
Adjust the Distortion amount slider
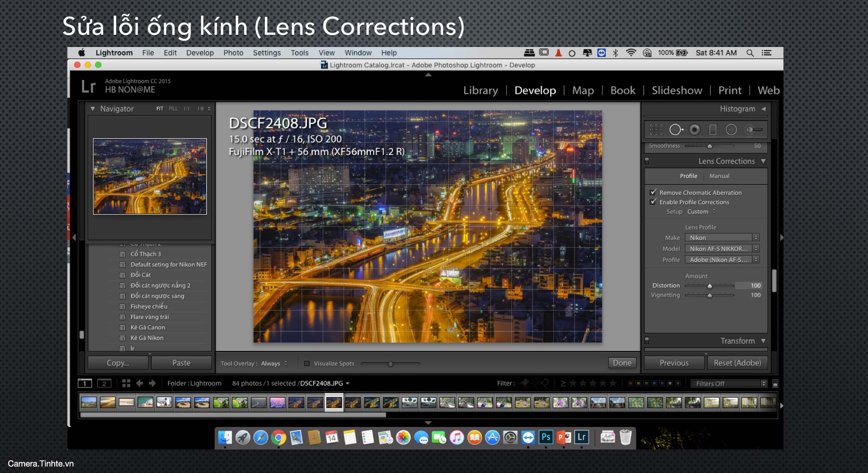709,286
